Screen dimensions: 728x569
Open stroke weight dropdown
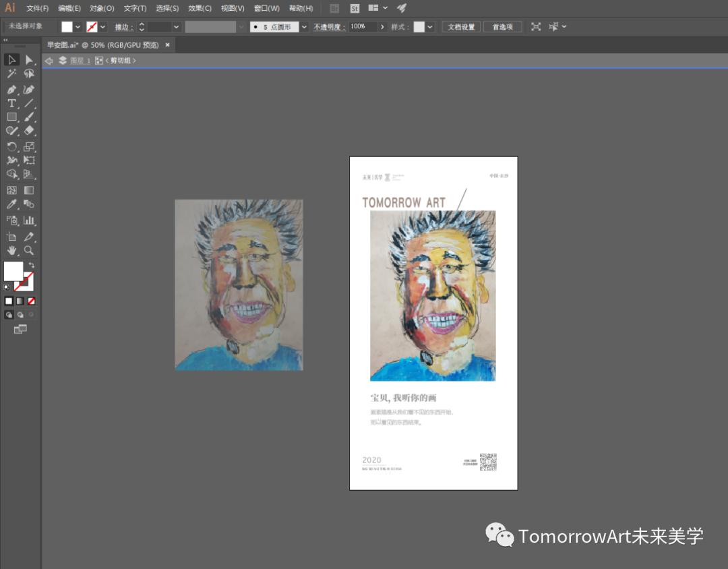[177, 27]
